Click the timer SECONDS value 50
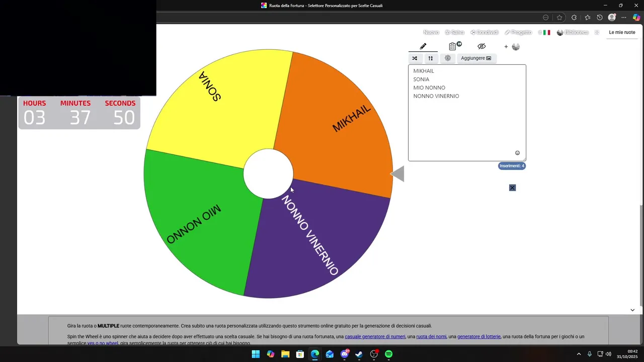644x362 pixels. tap(124, 118)
